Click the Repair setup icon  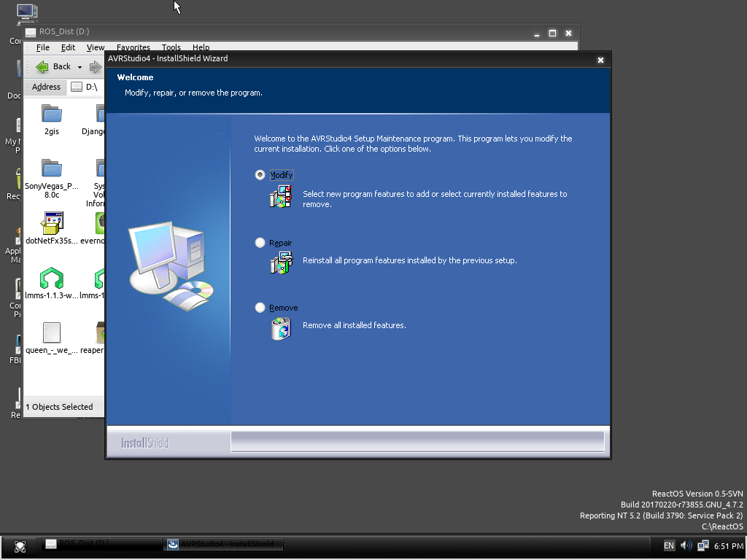(281, 263)
